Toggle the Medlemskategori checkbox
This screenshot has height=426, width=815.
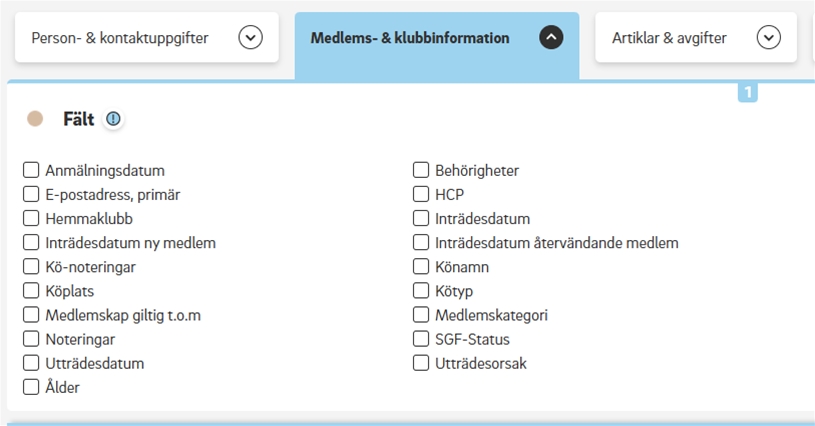click(421, 316)
